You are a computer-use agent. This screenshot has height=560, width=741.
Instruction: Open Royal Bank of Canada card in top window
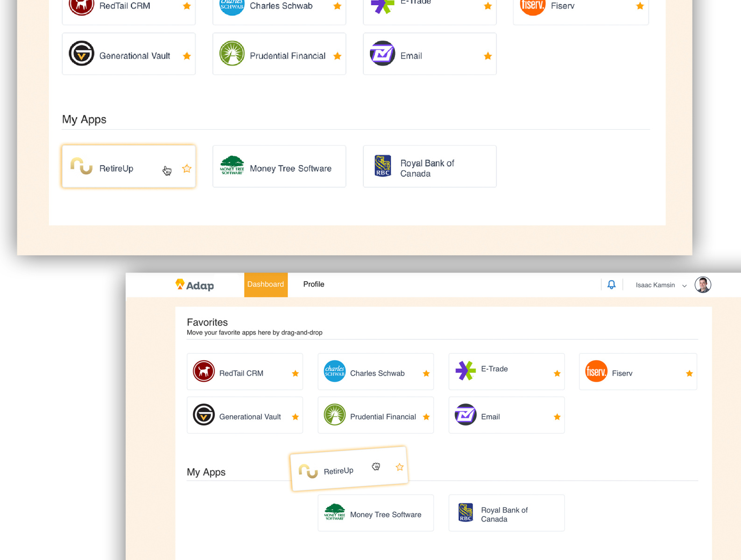click(x=430, y=166)
